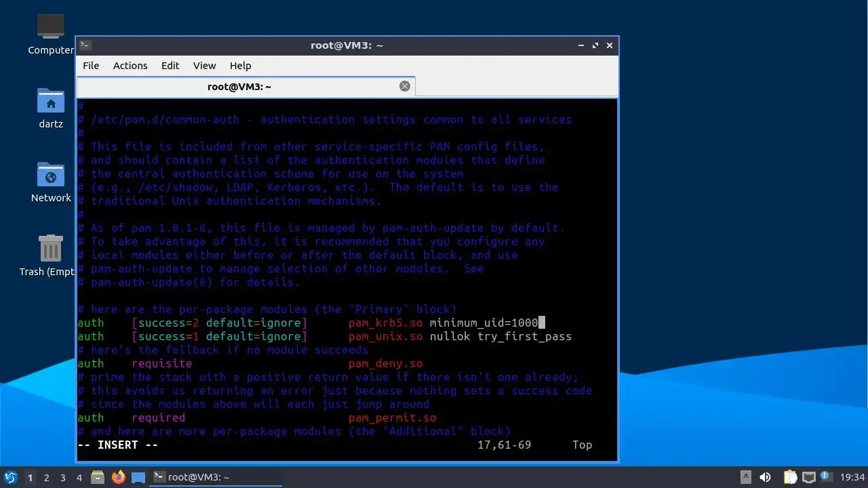Click the 'requisite' keyword in the editor
This screenshot has width=868, height=488.
(x=162, y=363)
